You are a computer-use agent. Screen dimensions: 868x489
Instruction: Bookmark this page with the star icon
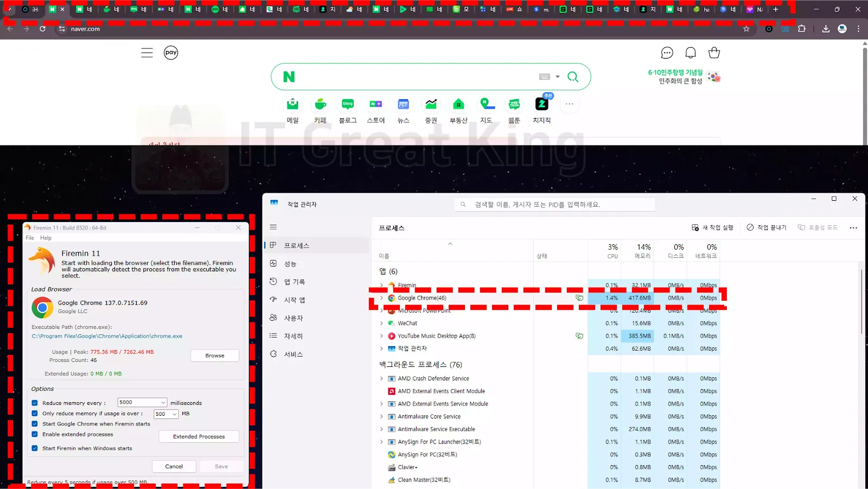(x=746, y=29)
